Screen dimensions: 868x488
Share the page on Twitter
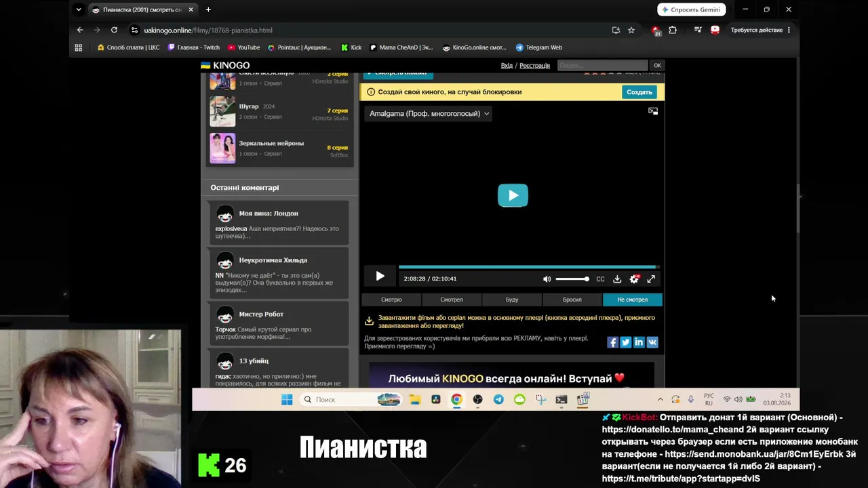pyautogui.click(x=625, y=342)
